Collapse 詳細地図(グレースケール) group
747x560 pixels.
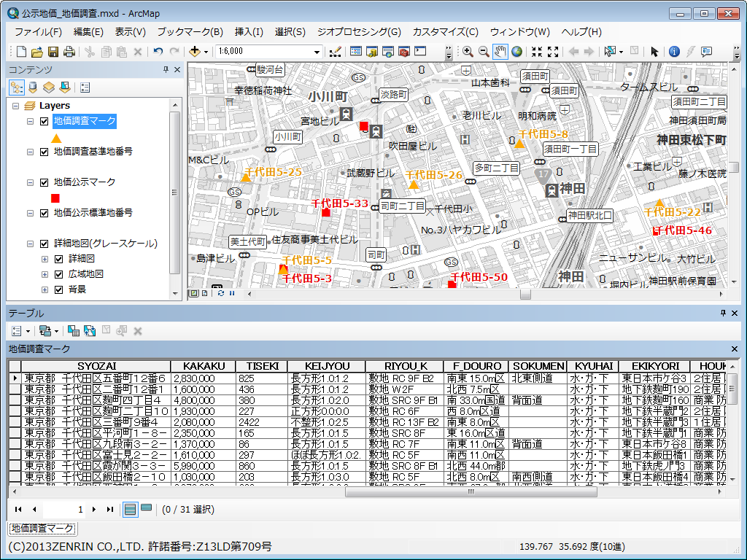[x=31, y=244]
